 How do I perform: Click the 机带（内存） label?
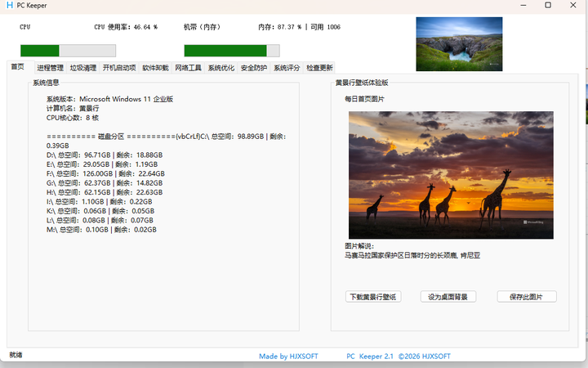point(203,27)
